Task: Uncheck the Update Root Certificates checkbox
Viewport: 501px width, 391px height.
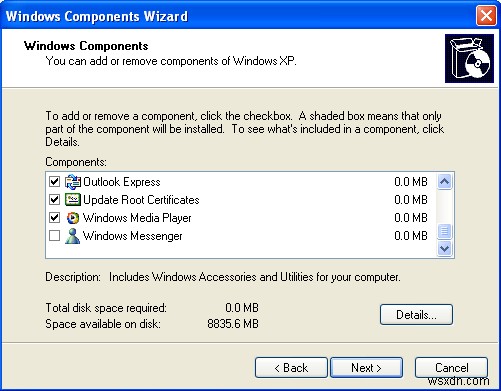Action: [54, 200]
